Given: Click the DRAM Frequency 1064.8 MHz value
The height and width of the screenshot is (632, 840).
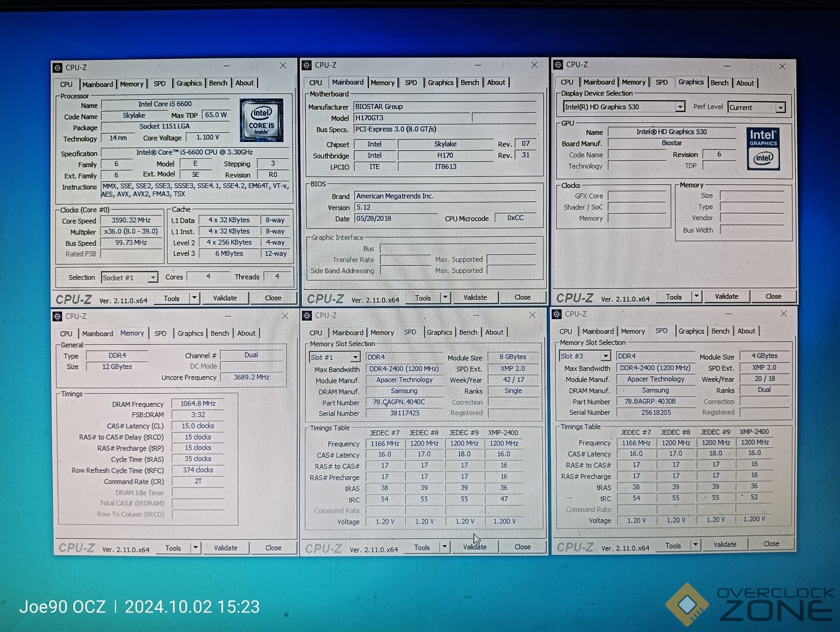Looking at the screenshot, I should click(198, 404).
